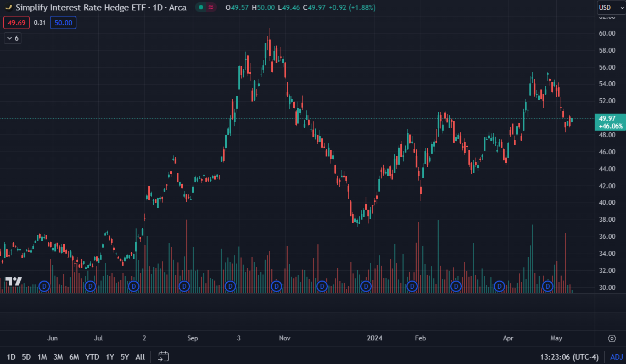Select the 5Y time range
The width and height of the screenshot is (626, 364).
click(x=125, y=357)
